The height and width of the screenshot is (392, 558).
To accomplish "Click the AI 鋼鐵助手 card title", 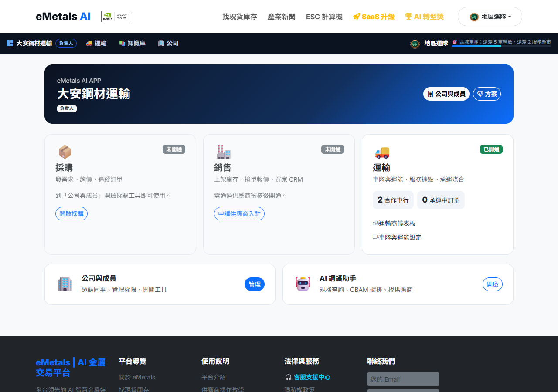I will pos(338,278).
